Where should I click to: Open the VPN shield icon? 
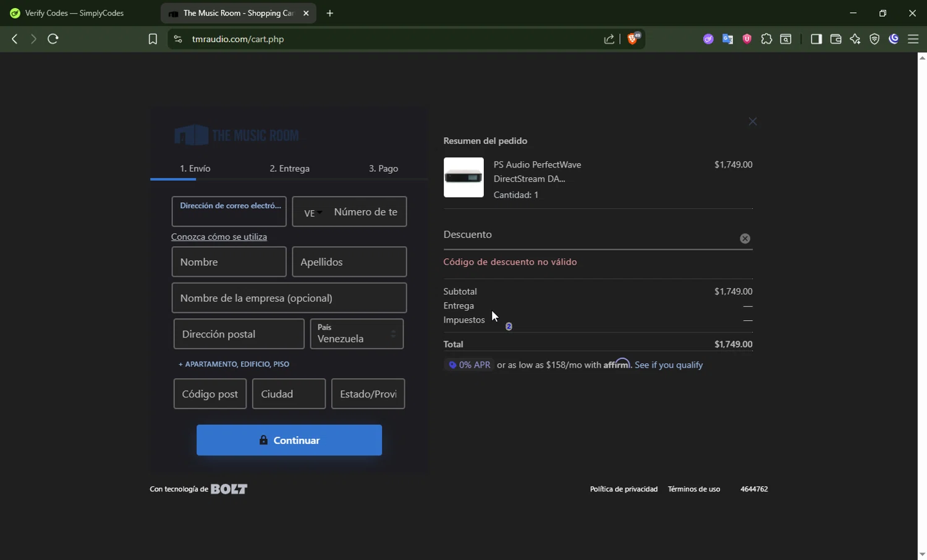tap(874, 39)
